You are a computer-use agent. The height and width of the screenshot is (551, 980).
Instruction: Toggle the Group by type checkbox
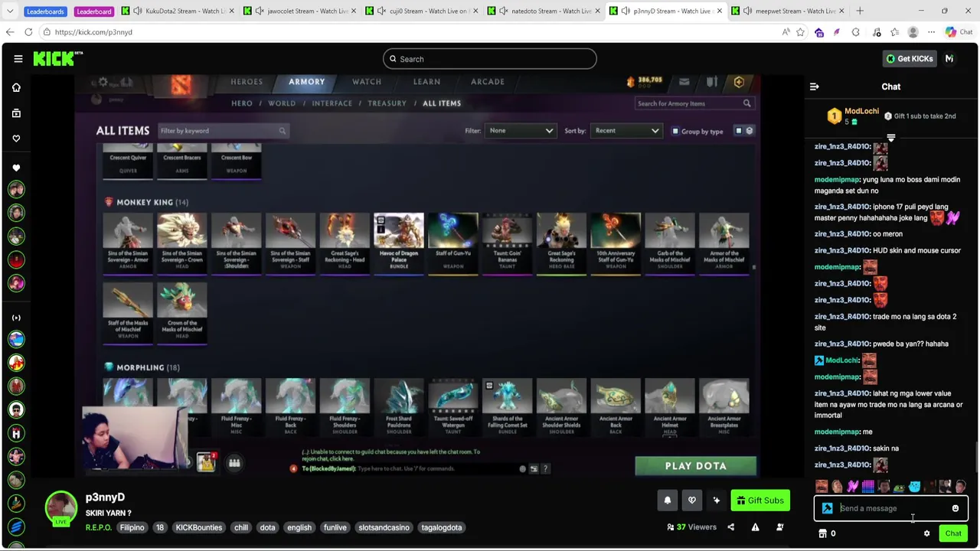click(x=675, y=131)
